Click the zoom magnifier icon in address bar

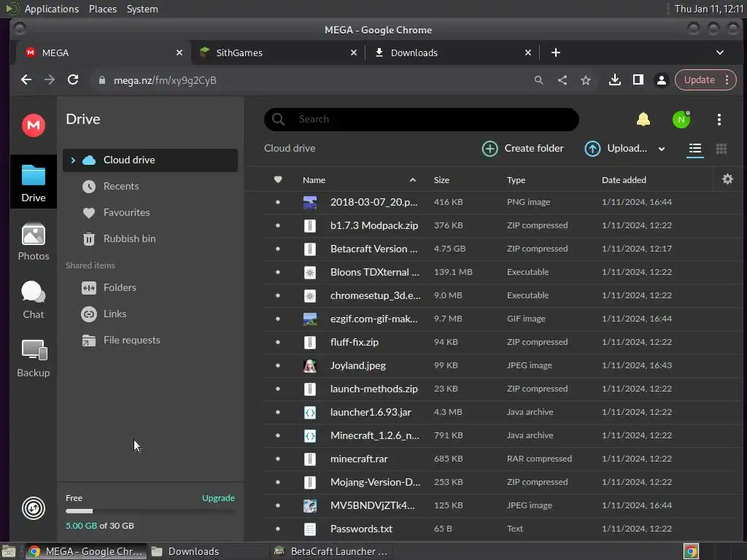pyautogui.click(x=539, y=80)
